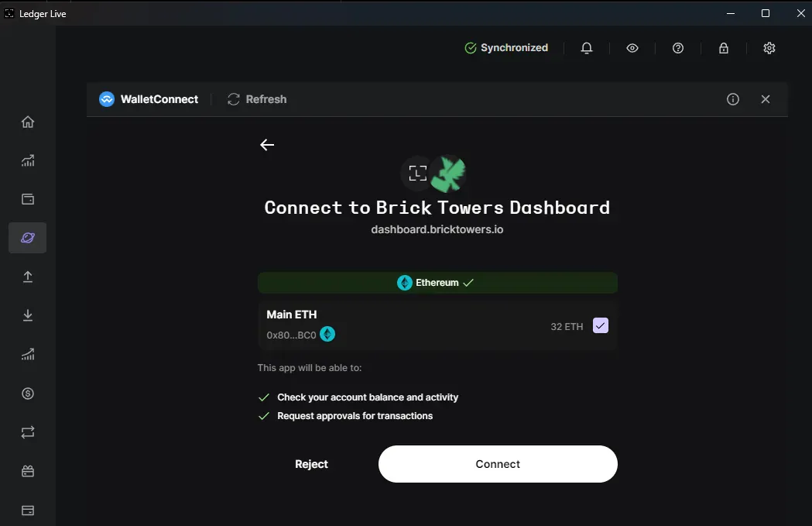Minimize the Ledger Live window

(731, 13)
